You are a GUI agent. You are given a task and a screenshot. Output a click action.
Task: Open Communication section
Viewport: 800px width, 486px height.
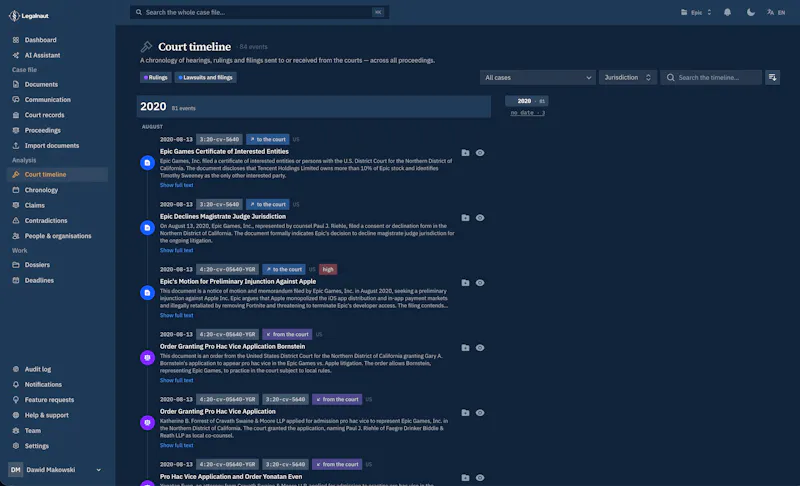click(47, 99)
